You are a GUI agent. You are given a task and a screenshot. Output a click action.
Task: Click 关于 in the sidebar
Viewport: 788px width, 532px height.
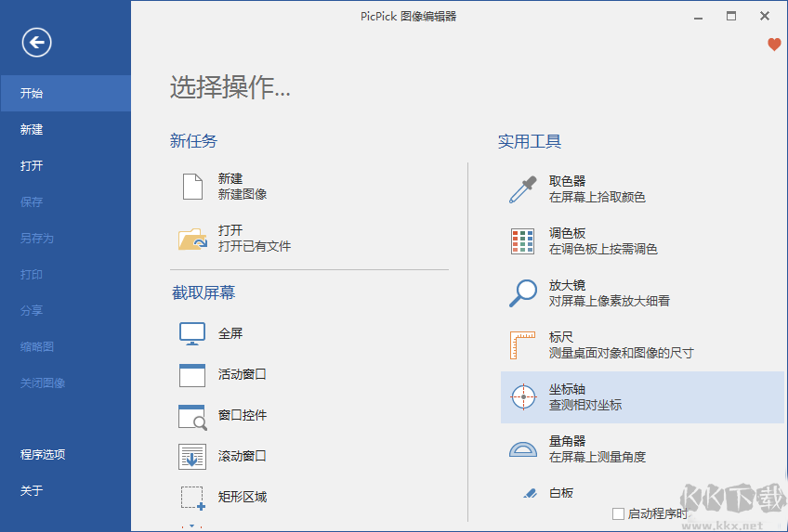tap(32, 491)
